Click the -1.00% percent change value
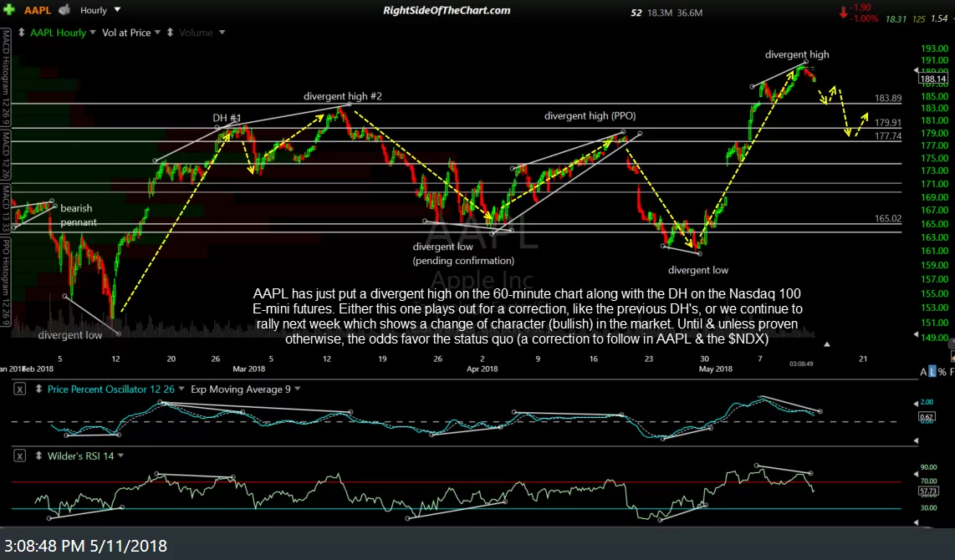The width and height of the screenshot is (955, 560). click(866, 19)
